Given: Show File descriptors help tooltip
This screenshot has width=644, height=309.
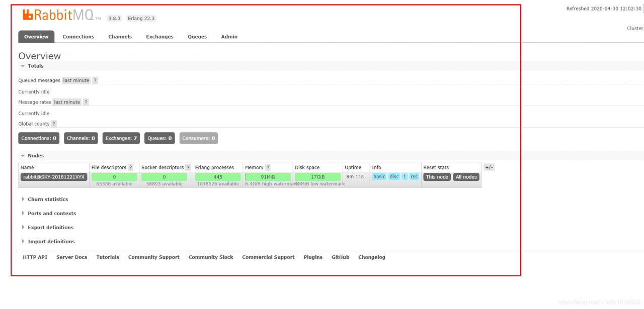Looking at the screenshot, I should coord(131,167).
